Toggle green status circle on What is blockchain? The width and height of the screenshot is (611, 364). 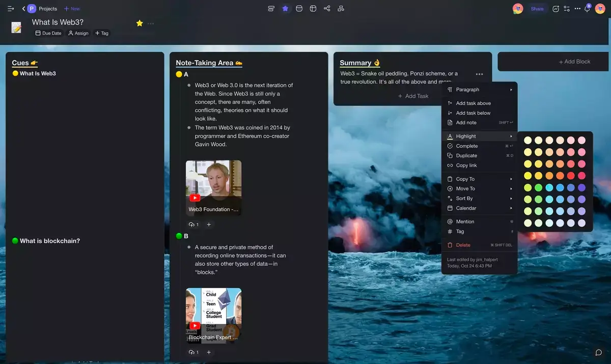[x=15, y=241]
